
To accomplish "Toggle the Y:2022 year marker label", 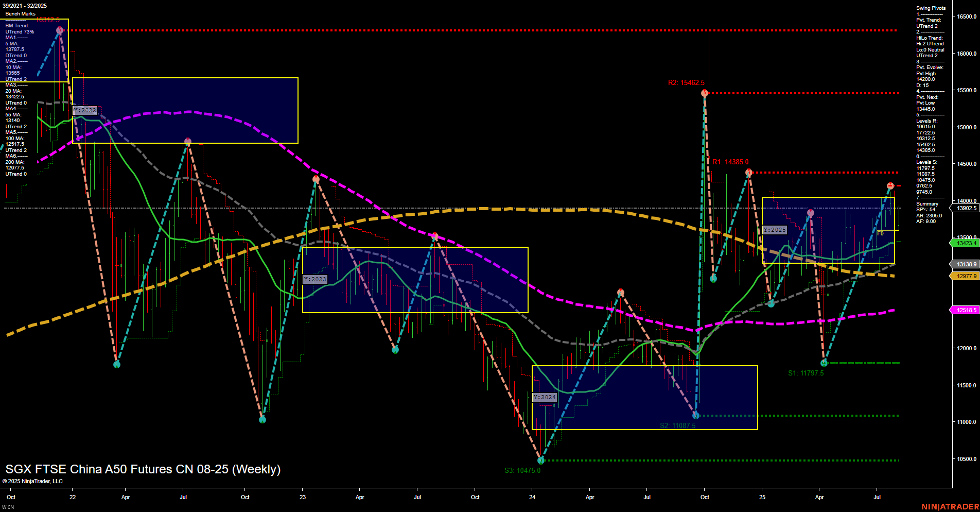I will click(x=85, y=110).
